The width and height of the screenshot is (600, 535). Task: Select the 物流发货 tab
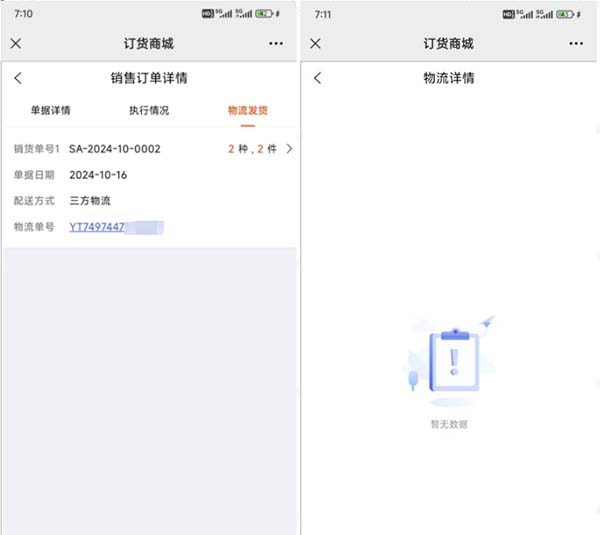click(247, 110)
